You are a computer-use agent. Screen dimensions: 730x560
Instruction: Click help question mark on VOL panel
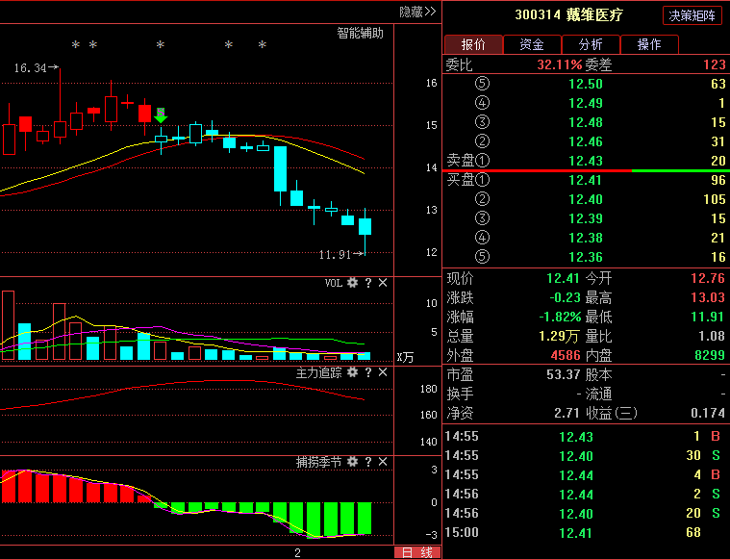click(367, 283)
